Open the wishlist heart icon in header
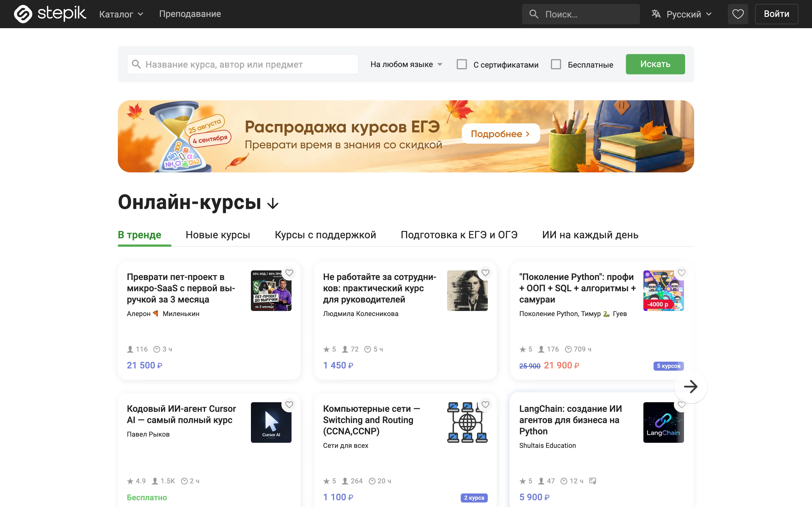 pos(738,14)
